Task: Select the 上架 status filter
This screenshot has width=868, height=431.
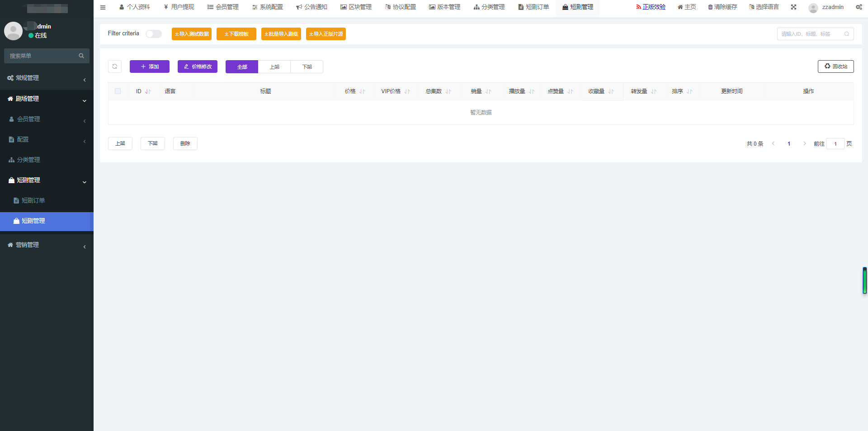Action: click(274, 67)
